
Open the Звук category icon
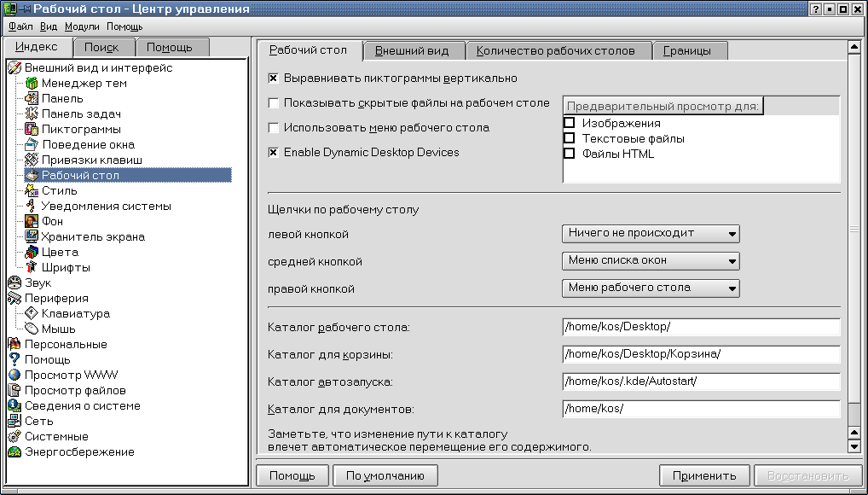point(14,283)
